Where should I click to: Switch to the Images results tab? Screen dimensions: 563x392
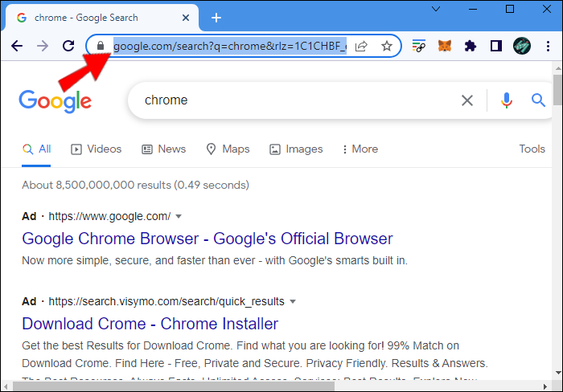click(296, 149)
